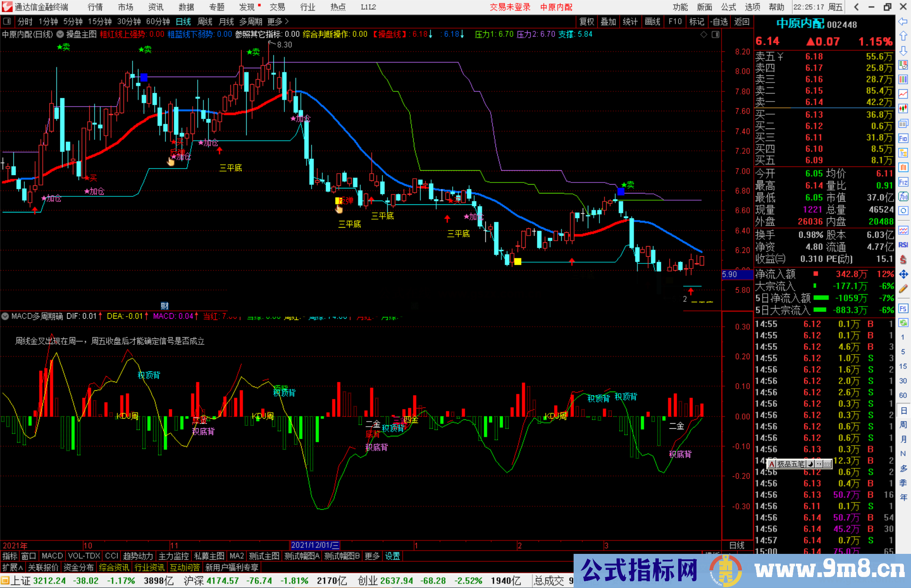Click the candlestick chart icon in sidebar
The width and height of the screenshot is (911, 588).
(903, 109)
